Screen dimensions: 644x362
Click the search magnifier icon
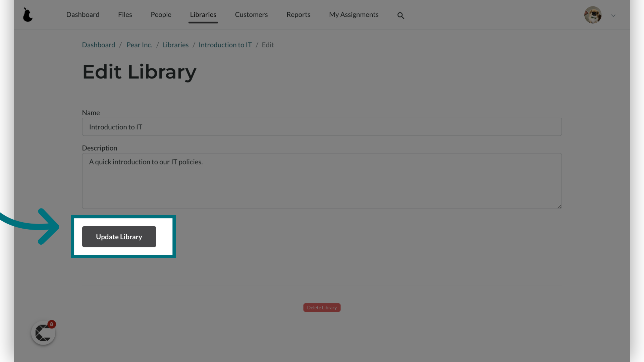click(401, 15)
